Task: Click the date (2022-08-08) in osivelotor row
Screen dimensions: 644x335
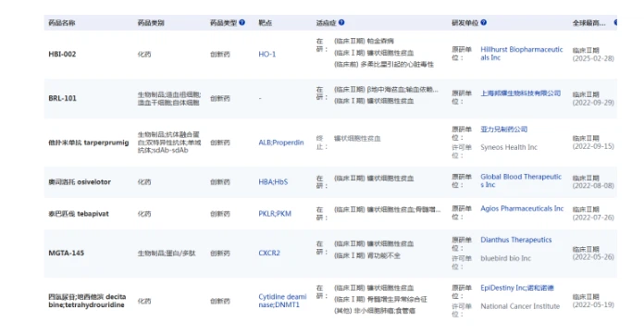Action: [593, 186]
